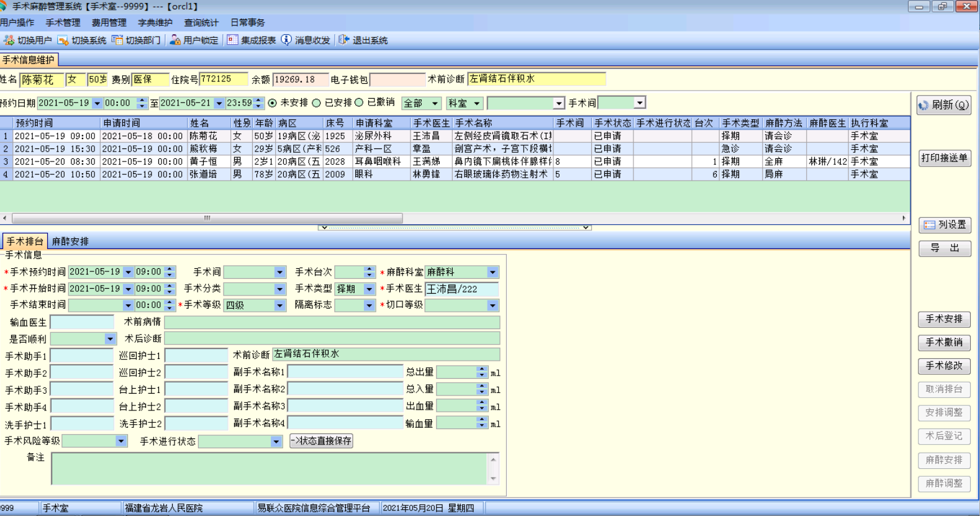980x516 pixels.
Task: Open the 手术管理 menu
Action: pos(63,22)
